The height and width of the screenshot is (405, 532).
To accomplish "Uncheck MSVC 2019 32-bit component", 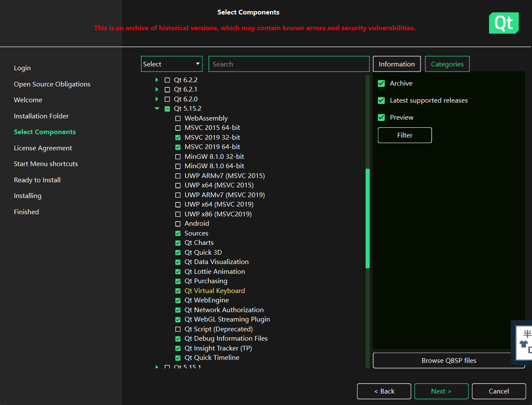I will point(178,138).
